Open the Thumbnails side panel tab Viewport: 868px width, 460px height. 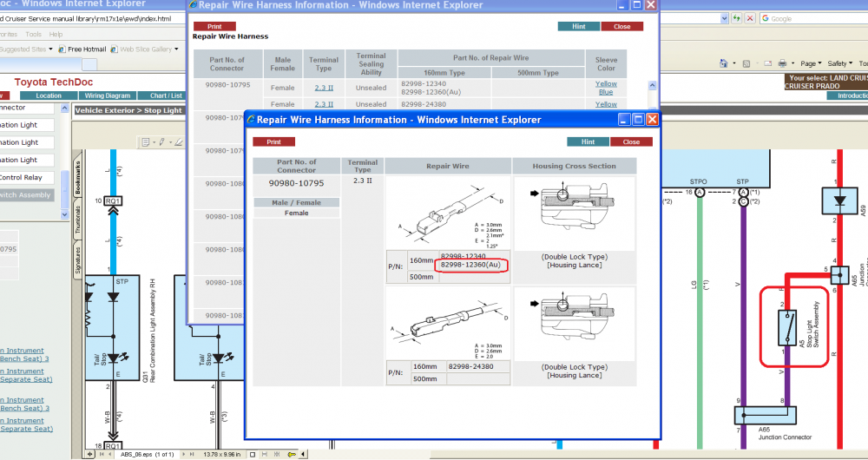pyautogui.click(x=77, y=219)
